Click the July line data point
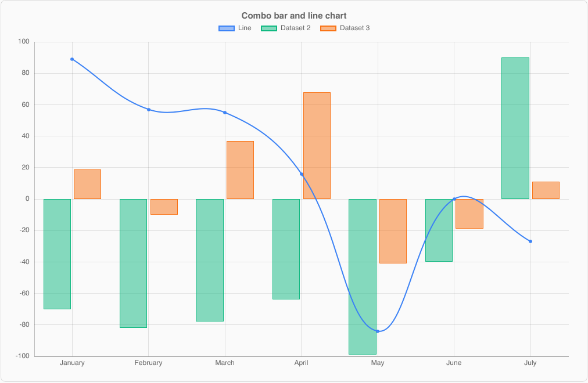This screenshot has height=383, width=588. pos(530,241)
